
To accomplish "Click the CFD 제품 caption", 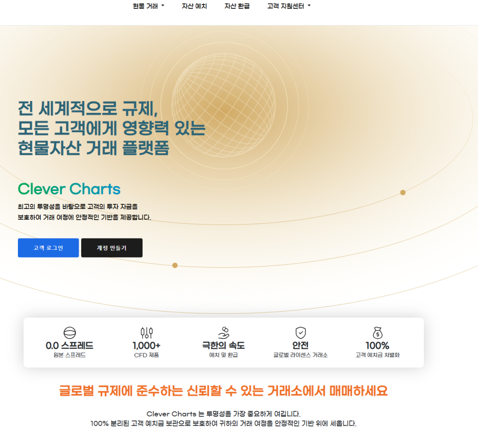I will click(147, 355).
